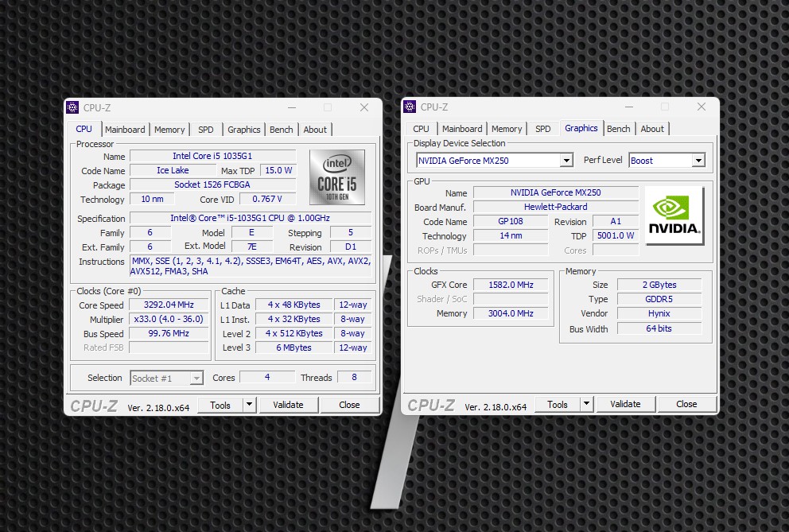Image resolution: width=789 pixels, height=532 pixels.
Task: Click the Code Name field Ice Lake
Action: [173, 170]
